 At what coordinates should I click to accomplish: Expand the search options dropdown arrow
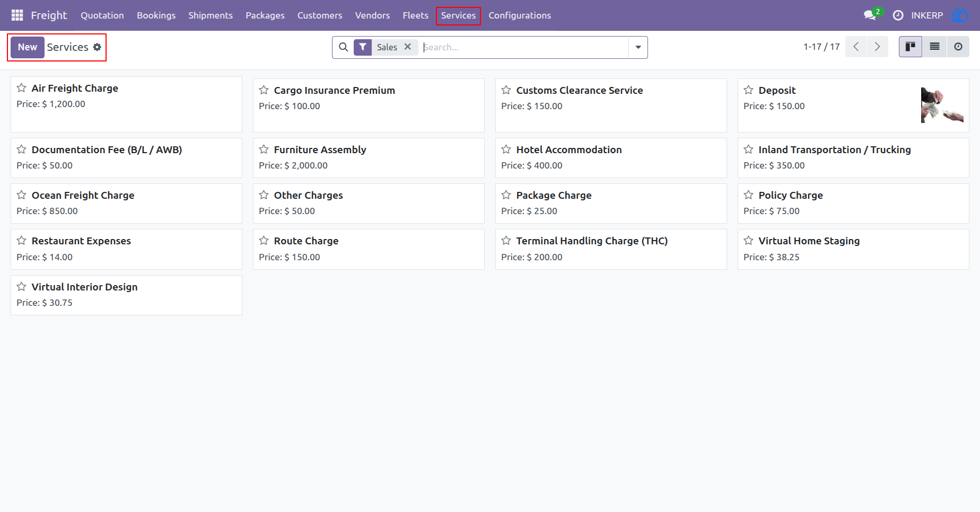pos(638,47)
